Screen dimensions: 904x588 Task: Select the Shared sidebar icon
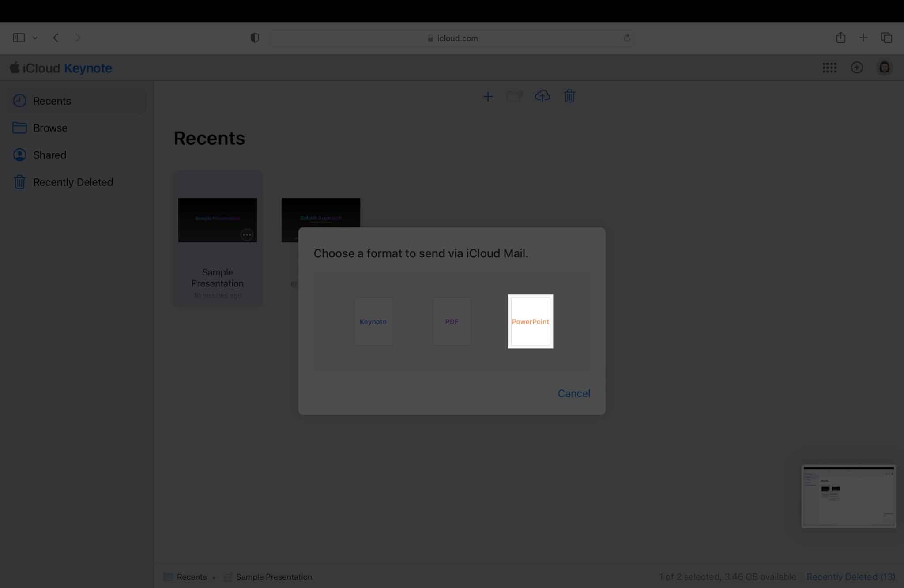coord(19,154)
